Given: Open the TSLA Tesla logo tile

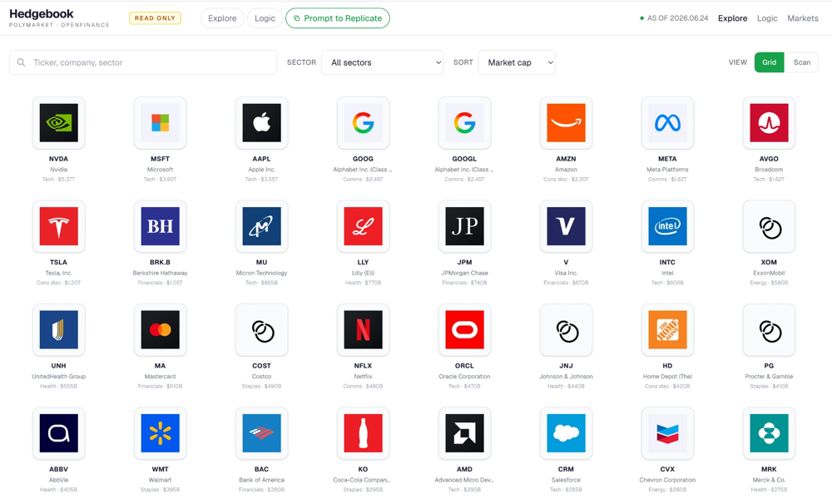Looking at the screenshot, I should (x=58, y=226).
